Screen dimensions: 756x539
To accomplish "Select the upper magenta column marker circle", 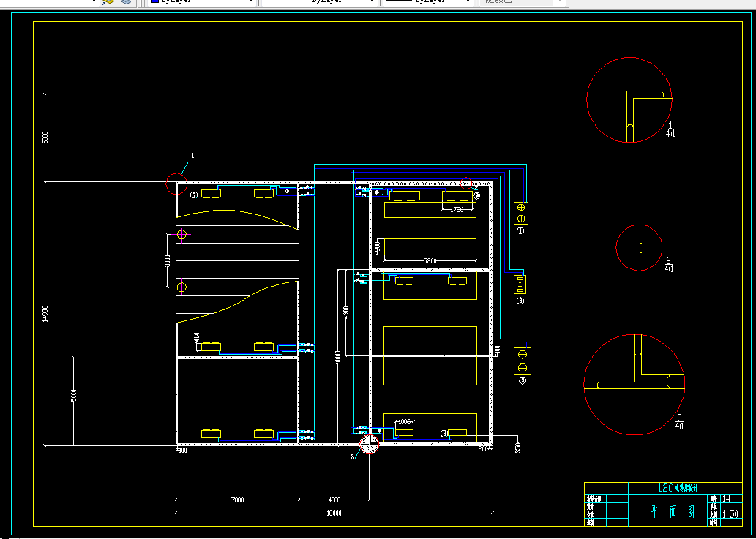I will (x=181, y=235).
